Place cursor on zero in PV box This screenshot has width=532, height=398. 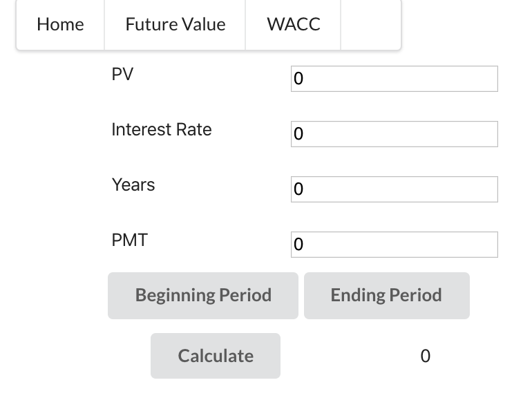(x=298, y=79)
